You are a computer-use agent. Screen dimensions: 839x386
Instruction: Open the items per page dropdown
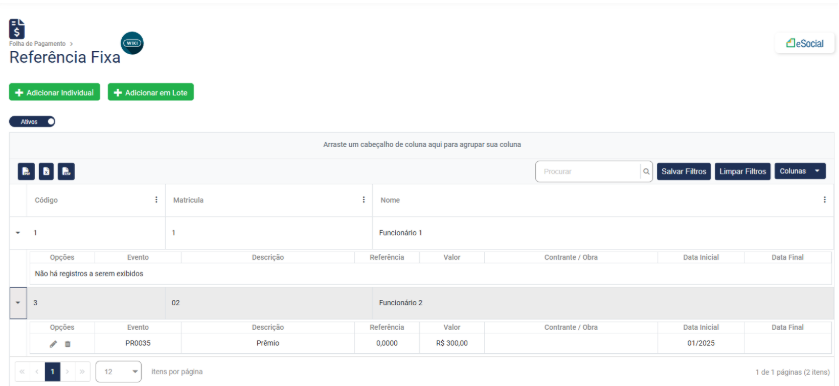coord(118,372)
